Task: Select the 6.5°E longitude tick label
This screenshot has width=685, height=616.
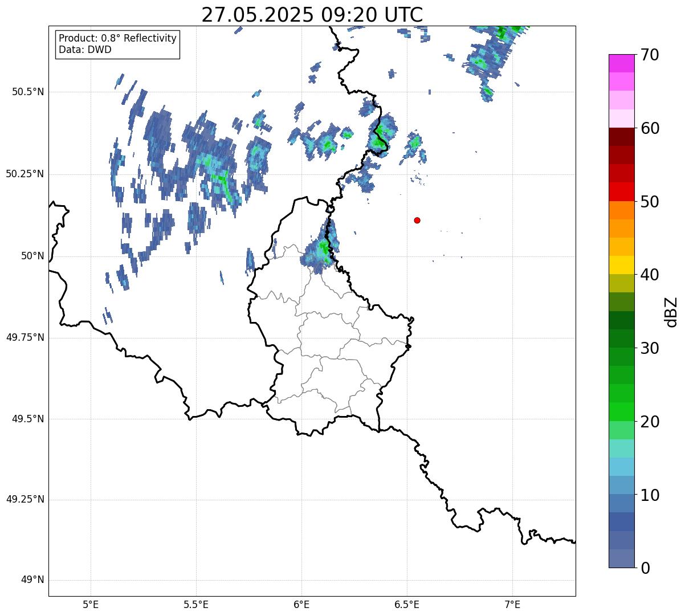Action: pyautogui.click(x=407, y=604)
